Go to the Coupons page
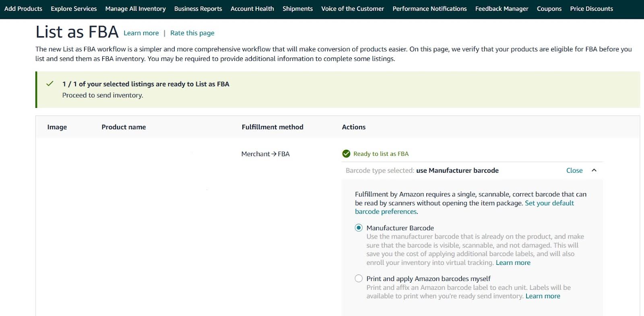This screenshot has height=316, width=644. click(549, 8)
